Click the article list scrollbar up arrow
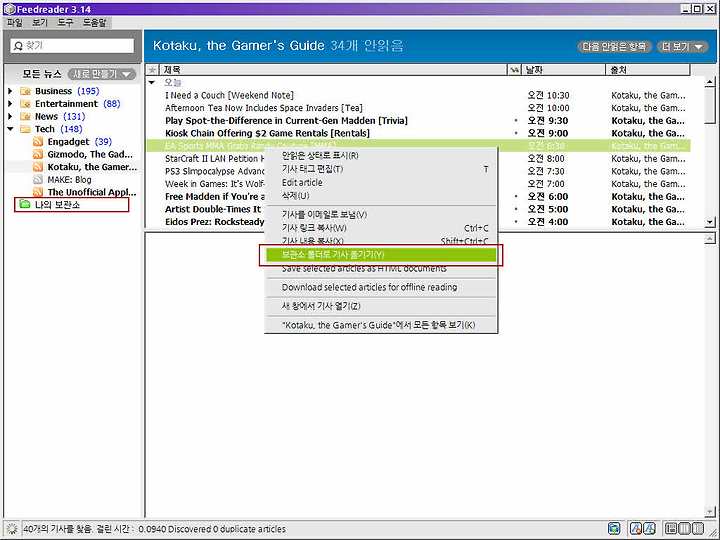This screenshot has height=540, width=720. pos(709,82)
